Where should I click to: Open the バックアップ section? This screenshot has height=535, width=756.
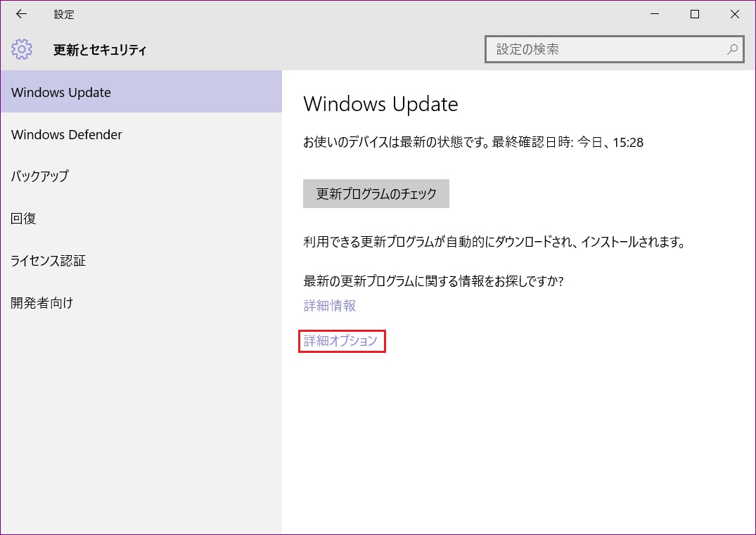point(141,176)
